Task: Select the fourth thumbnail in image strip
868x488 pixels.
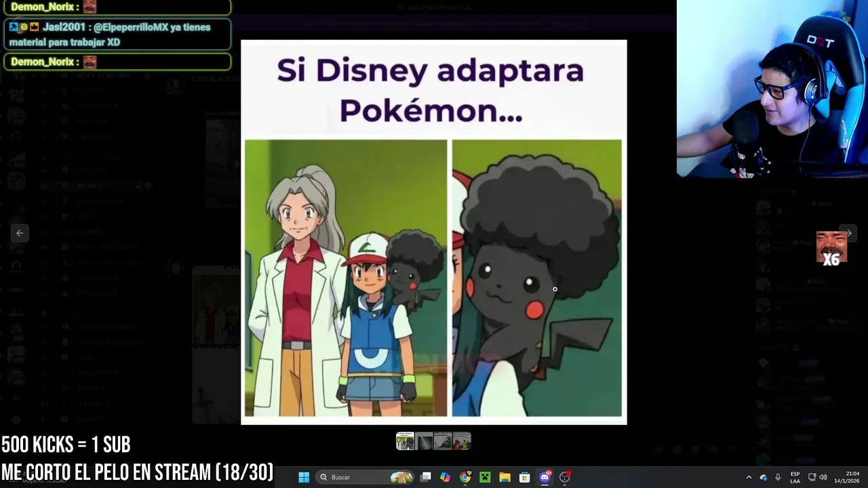Action: click(x=462, y=441)
